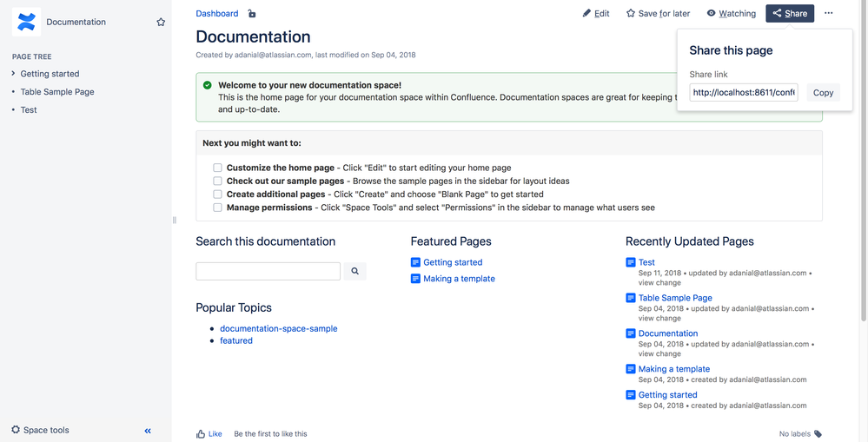Click Save for later star

point(658,13)
